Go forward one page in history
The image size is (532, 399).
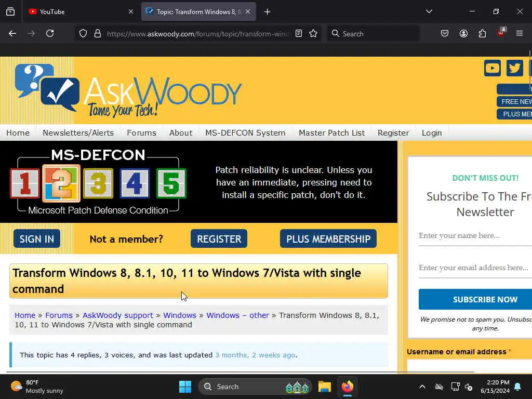click(31, 33)
